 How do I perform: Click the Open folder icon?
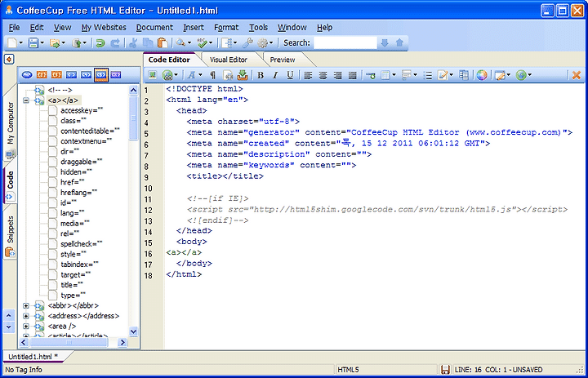click(55, 43)
